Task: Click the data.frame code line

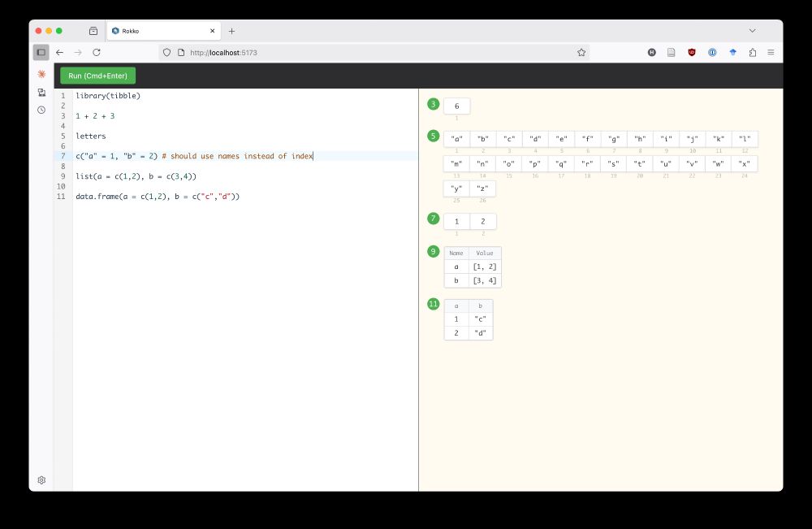Action: click(x=158, y=197)
